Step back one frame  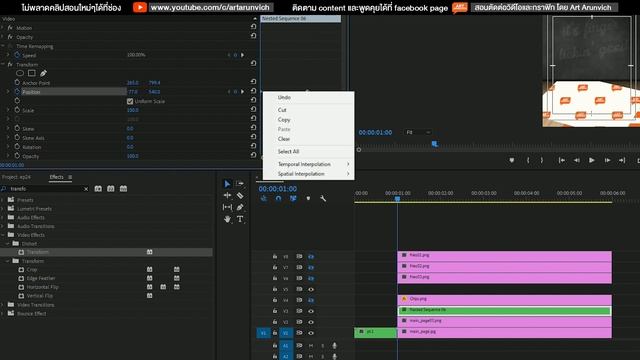click(x=576, y=160)
